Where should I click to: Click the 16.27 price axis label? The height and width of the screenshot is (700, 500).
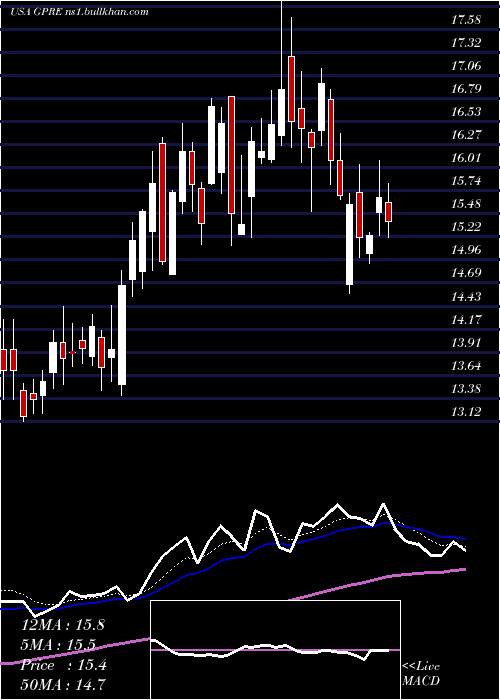click(467, 135)
